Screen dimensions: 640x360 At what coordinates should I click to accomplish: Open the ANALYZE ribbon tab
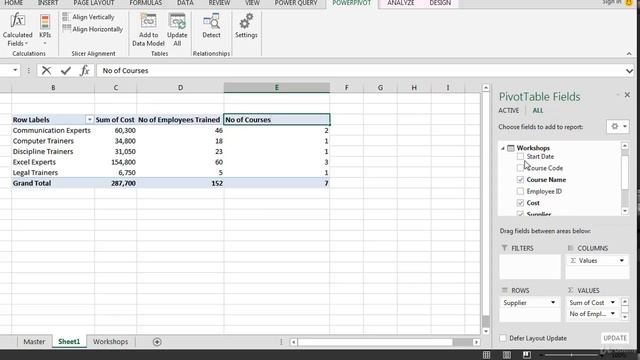(400, 3)
